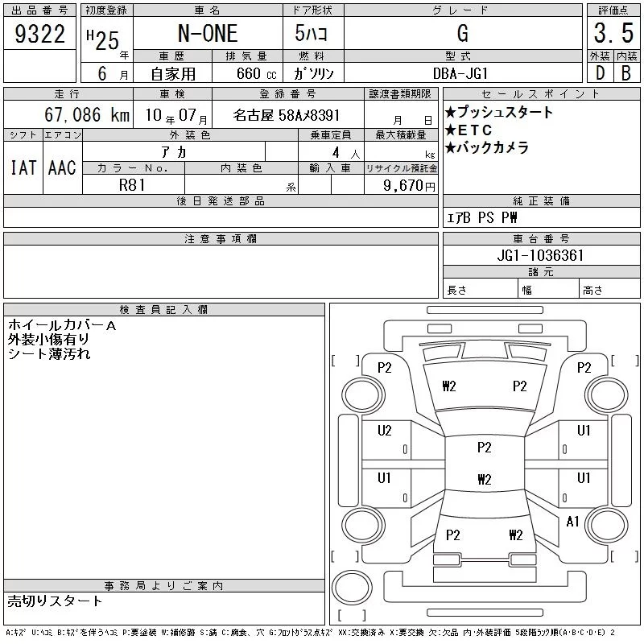Image resolution: width=644 pixels, height=644 pixels.
Task: Click the 最大積載量 header
Action: tap(401, 134)
